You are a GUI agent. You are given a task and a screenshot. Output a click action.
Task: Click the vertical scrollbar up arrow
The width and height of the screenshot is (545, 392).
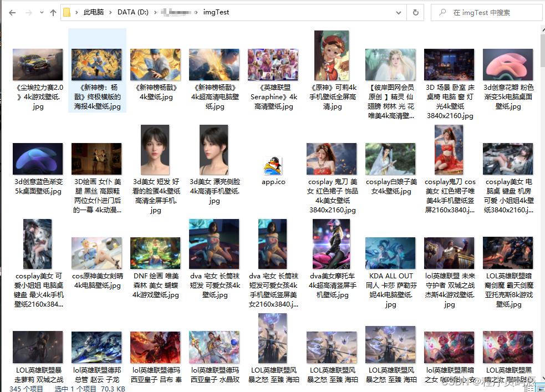point(543,30)
